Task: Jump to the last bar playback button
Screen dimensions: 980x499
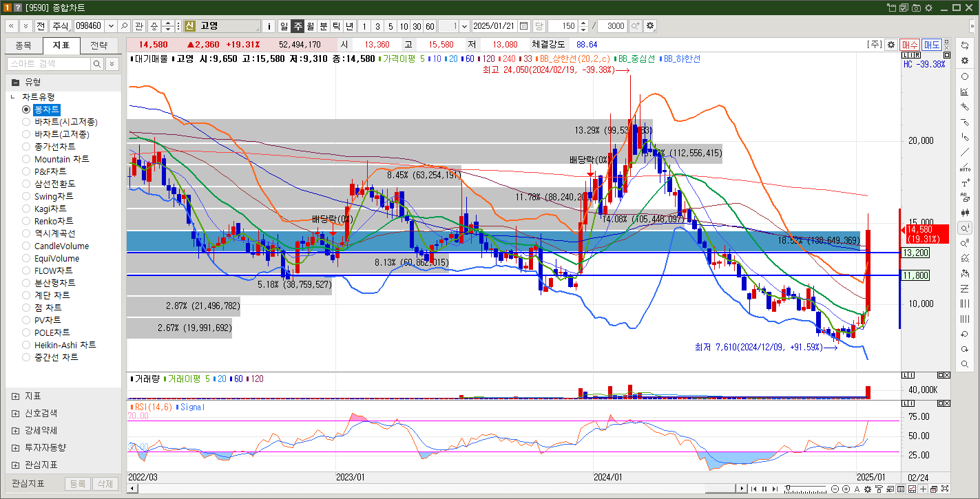Action: click(775, 489)
